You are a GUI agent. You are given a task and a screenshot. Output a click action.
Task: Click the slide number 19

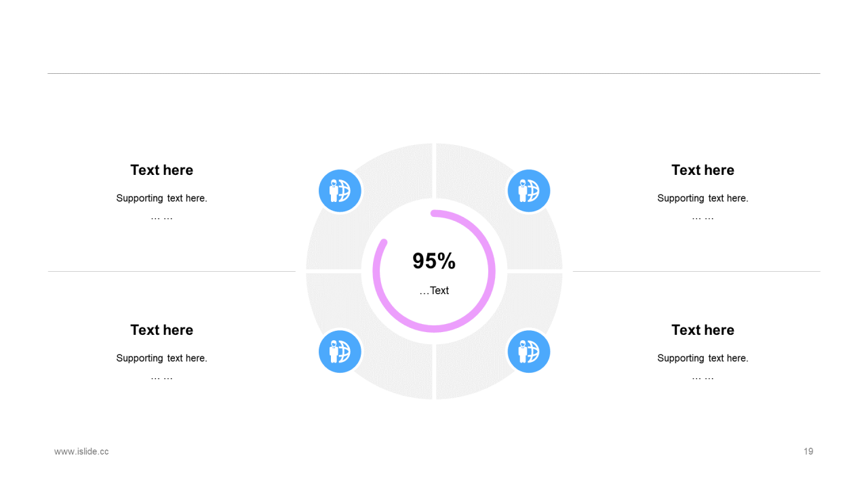808,451
